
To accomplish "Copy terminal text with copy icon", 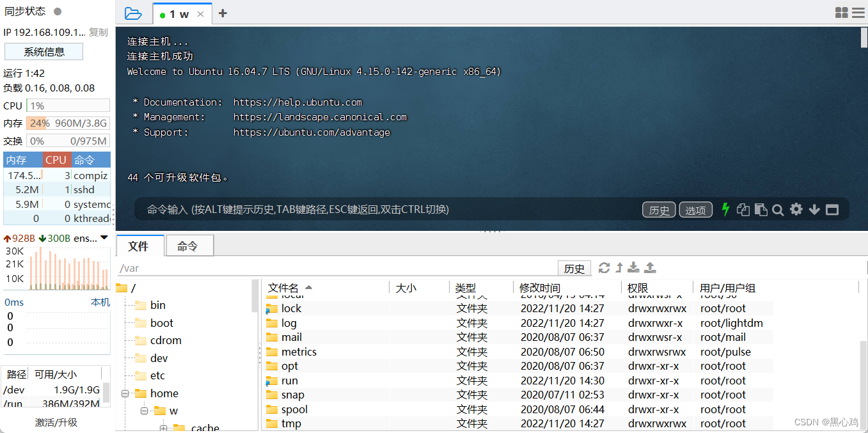I will (743, 209).
